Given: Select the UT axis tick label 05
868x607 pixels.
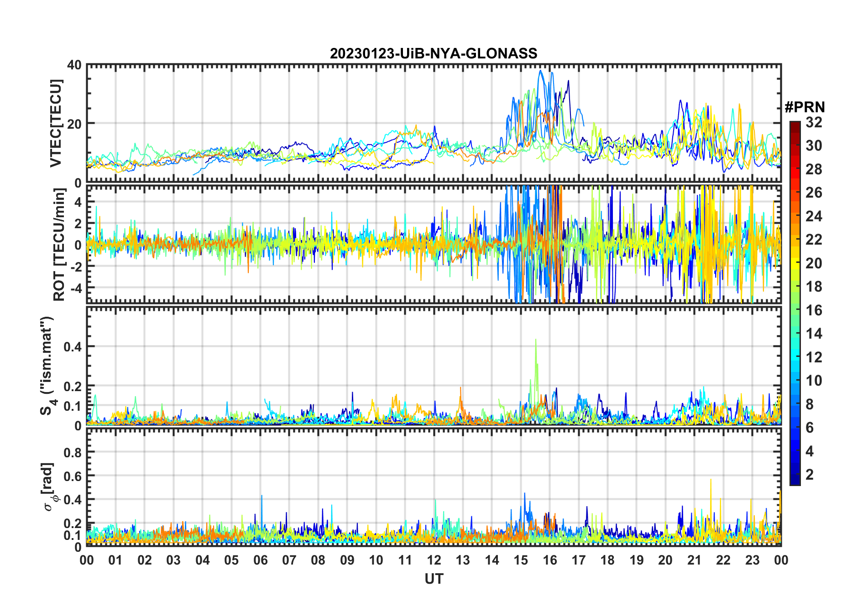Looking at the screenshot, I should point(231,560).
